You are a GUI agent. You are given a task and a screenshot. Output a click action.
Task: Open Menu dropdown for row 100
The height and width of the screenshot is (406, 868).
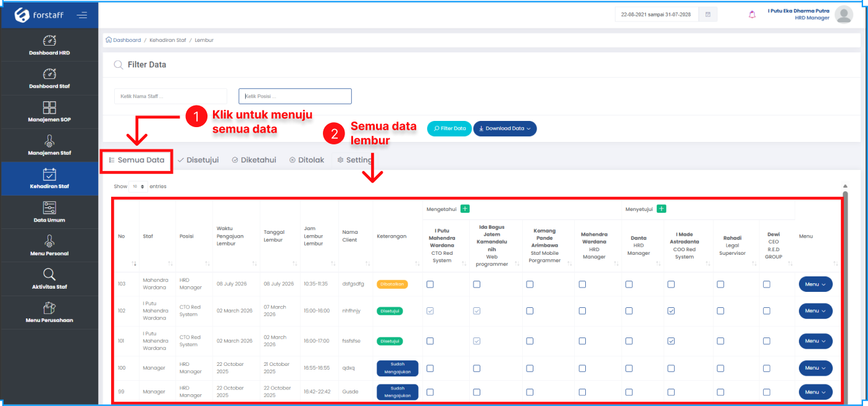[x=816, y=368]
